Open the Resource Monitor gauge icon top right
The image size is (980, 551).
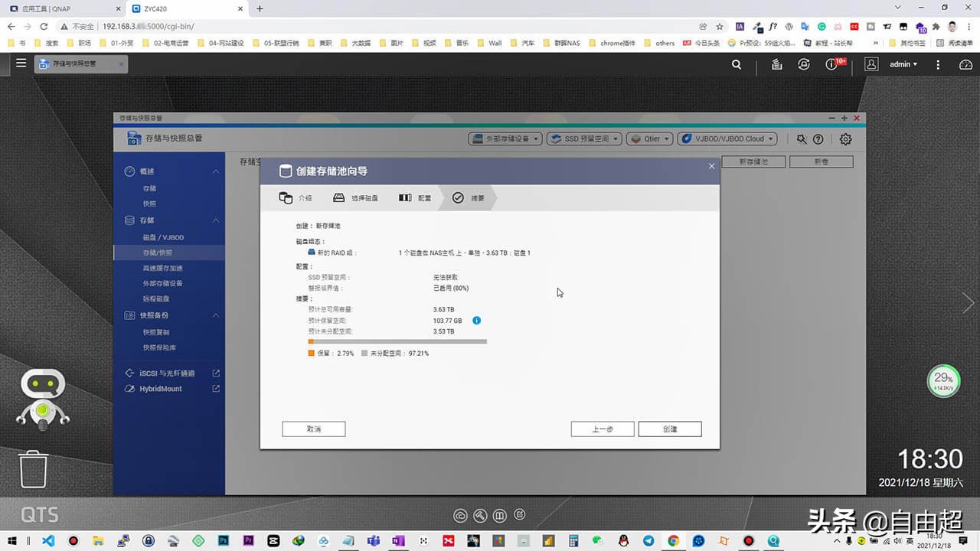point(965,64)
